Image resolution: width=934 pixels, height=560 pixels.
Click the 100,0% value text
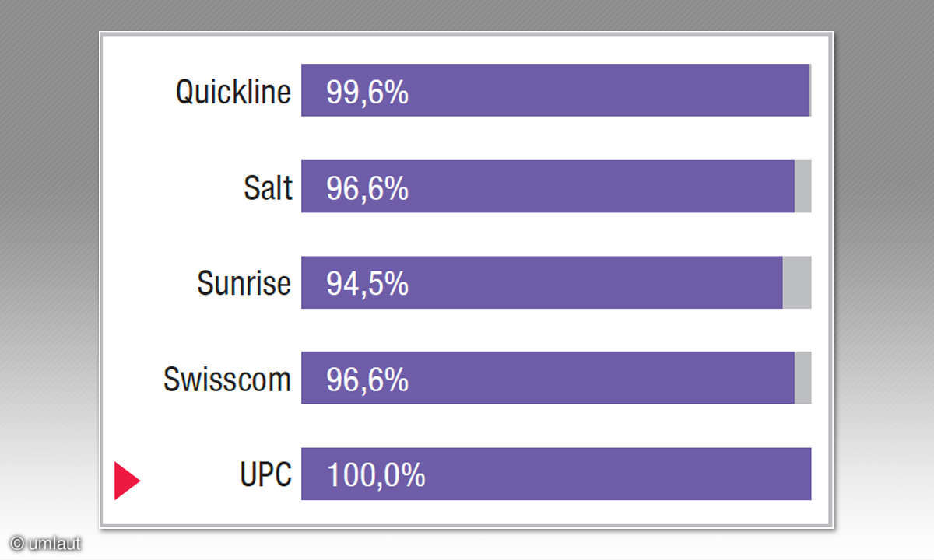(x=376, y=476)
